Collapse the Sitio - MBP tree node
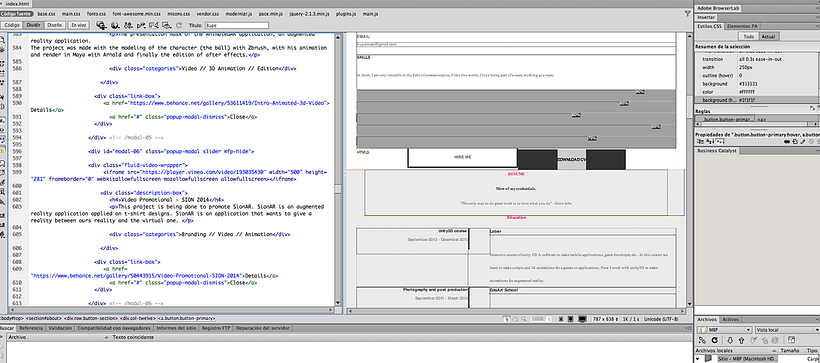This screenshot has width=820, height=363. point(698,358)
